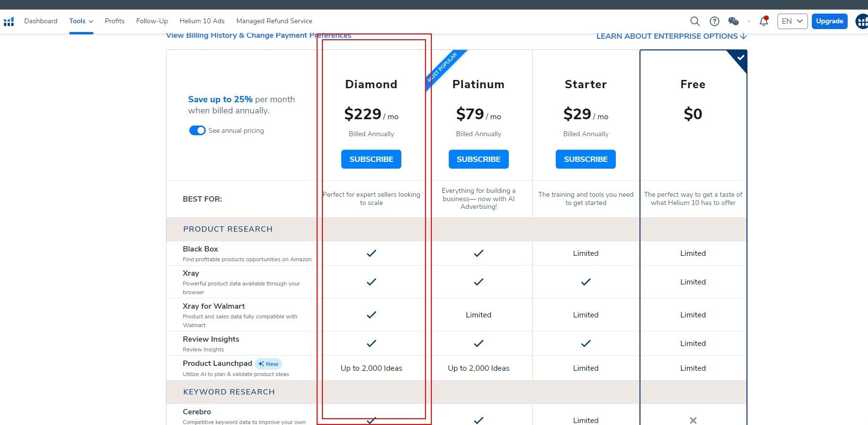Click the Review Insights checkmark under Diamond
This screenshot has height=425, width=868.
point(371,344)
